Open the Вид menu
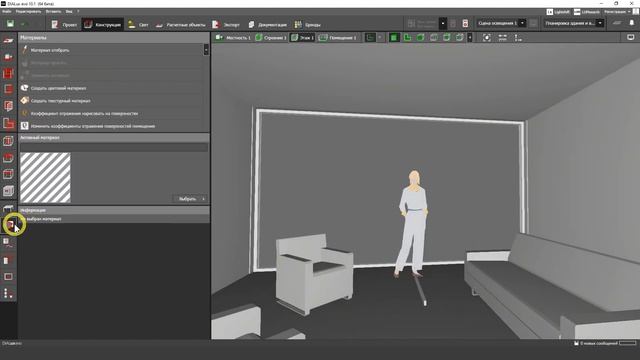This screenshot has height=360, width=640. (x=69, y=11)
